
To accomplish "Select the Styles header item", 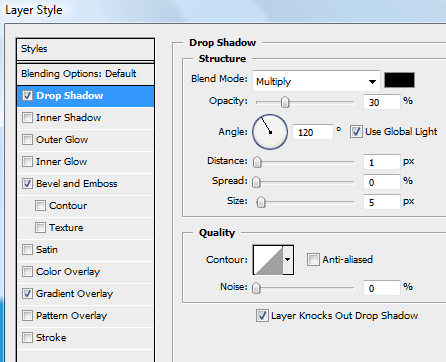I will point(85,49).
